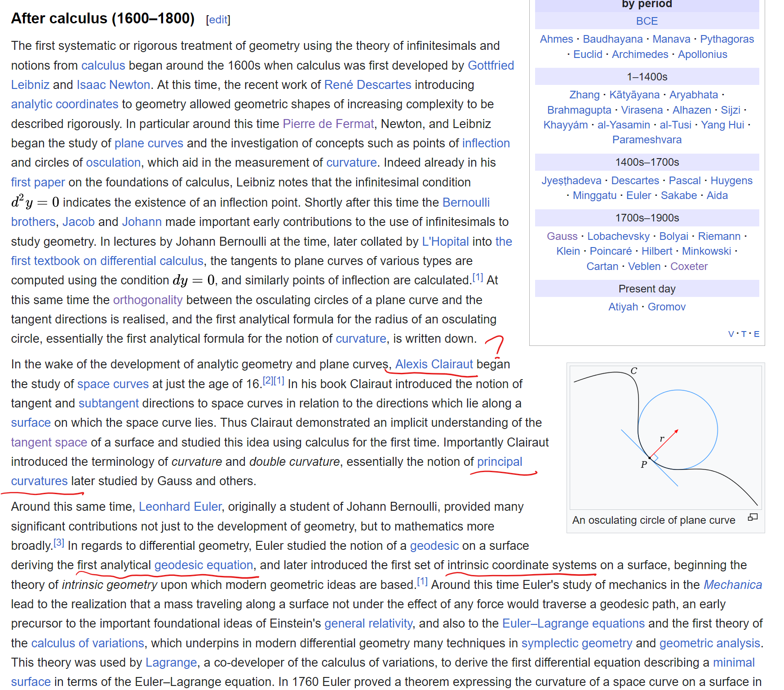
Task: Open the tangent space link
Action: tap(49, 442)
